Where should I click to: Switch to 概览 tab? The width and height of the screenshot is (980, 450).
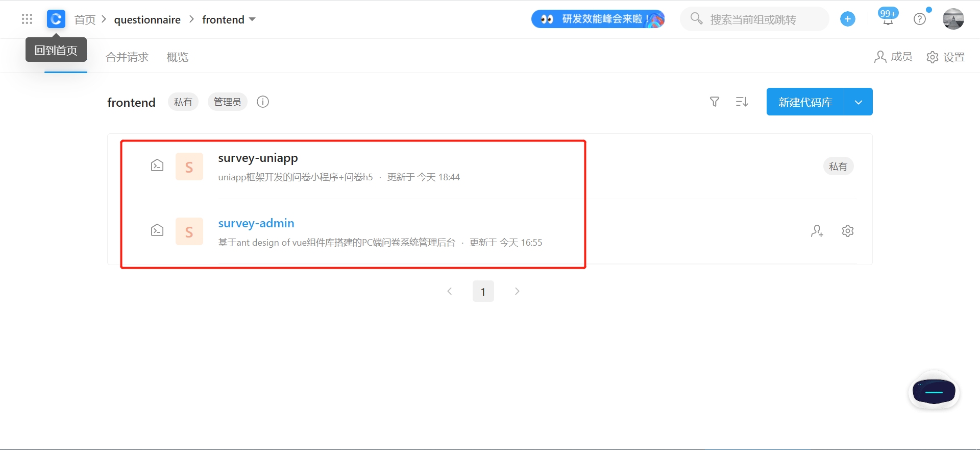178,57
